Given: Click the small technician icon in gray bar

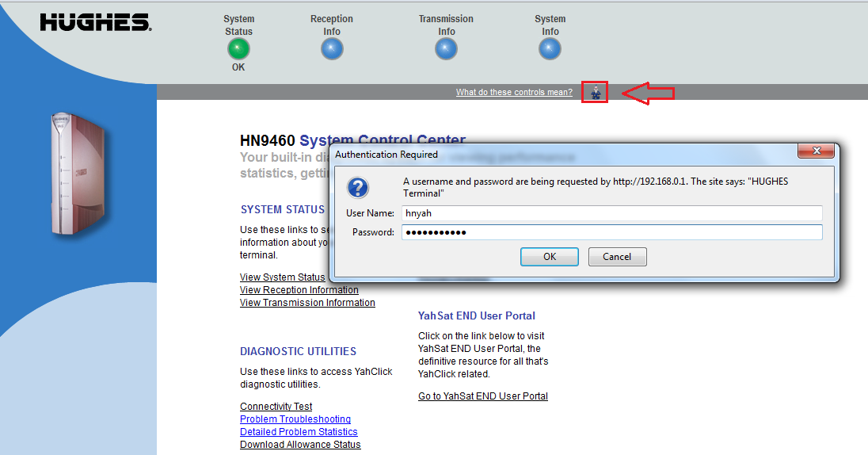Looking at the screenshot, I should [595, 92].
